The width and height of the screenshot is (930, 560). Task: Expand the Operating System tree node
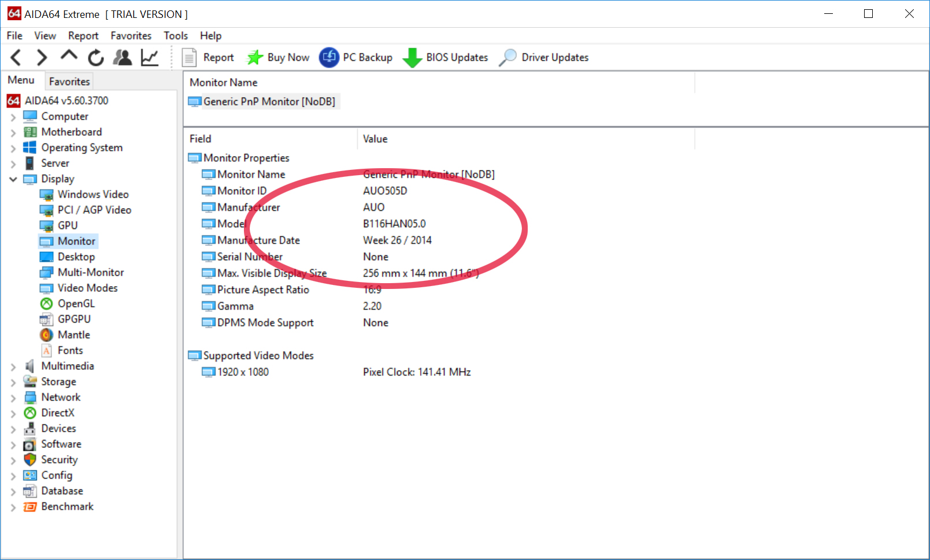pos(13,148)
